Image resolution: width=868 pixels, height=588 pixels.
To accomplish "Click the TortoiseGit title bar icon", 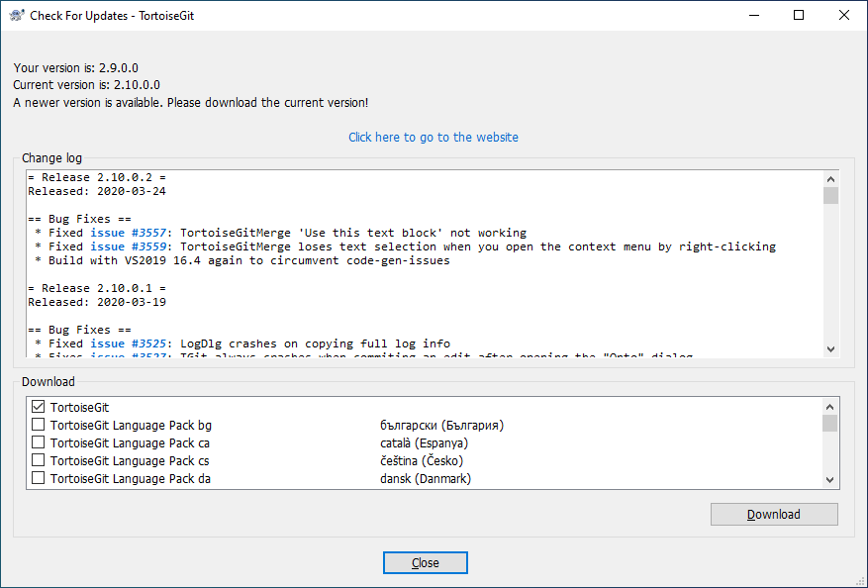I will [16, 15].
